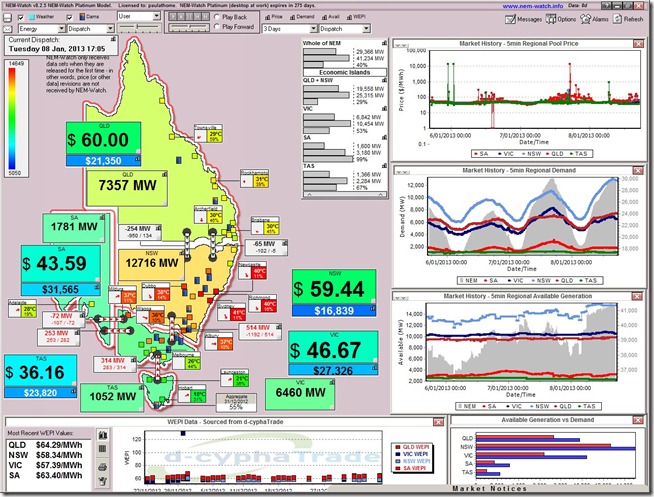Click chart icon on SA 1781 MW box

[102, 217]
